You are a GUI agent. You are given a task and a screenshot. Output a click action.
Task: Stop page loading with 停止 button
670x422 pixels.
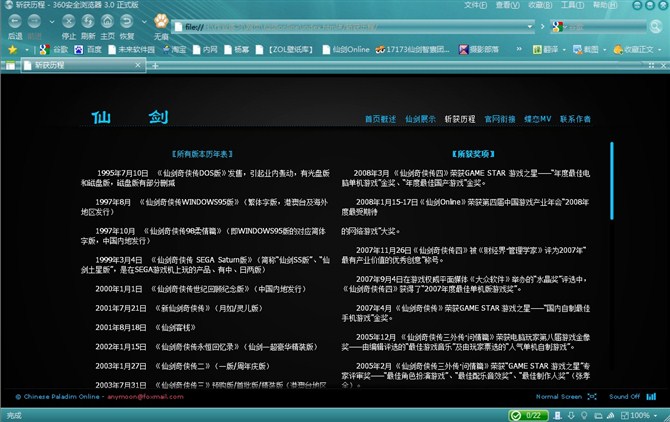(x=68, y=21)
